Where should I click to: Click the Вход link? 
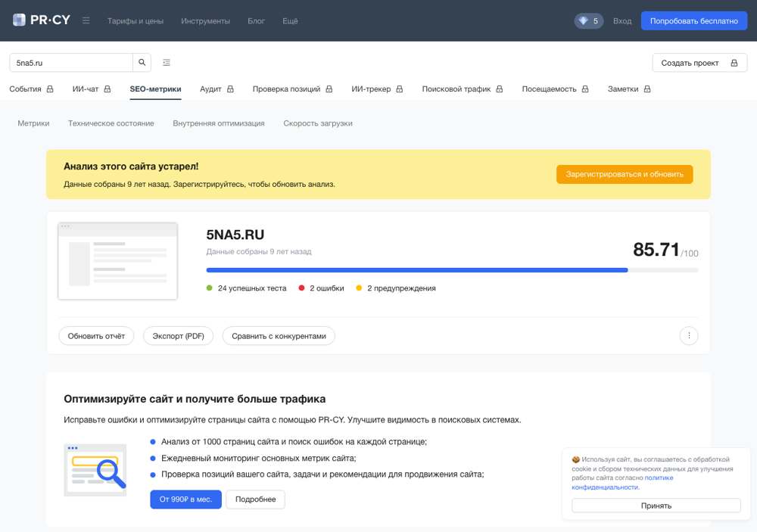621,20
